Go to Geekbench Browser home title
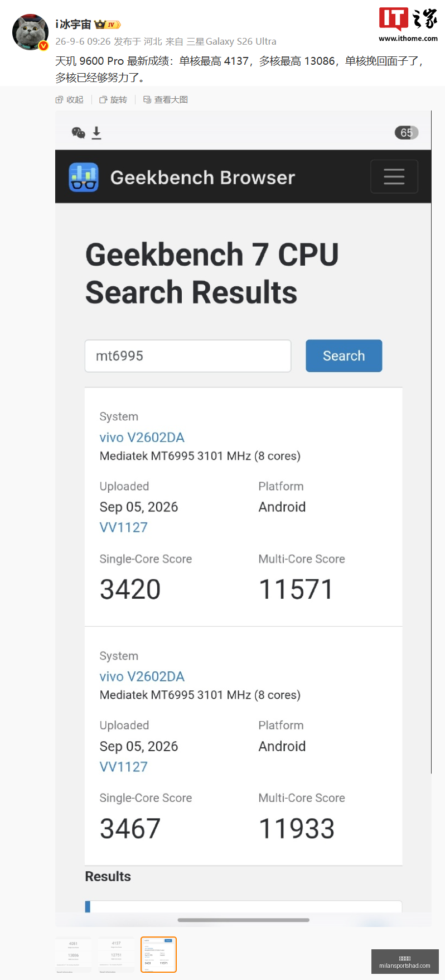This screenshot has height=980, width=445. point(202,177)
